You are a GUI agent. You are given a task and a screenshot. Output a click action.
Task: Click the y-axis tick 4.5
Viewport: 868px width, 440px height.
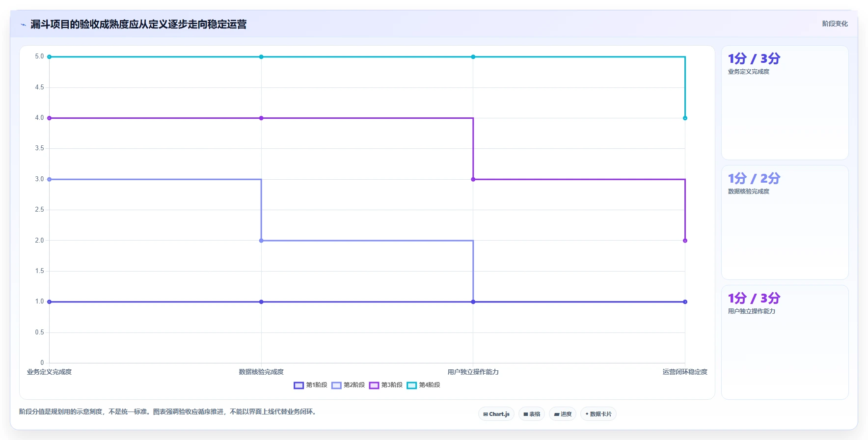pos(39,87)
